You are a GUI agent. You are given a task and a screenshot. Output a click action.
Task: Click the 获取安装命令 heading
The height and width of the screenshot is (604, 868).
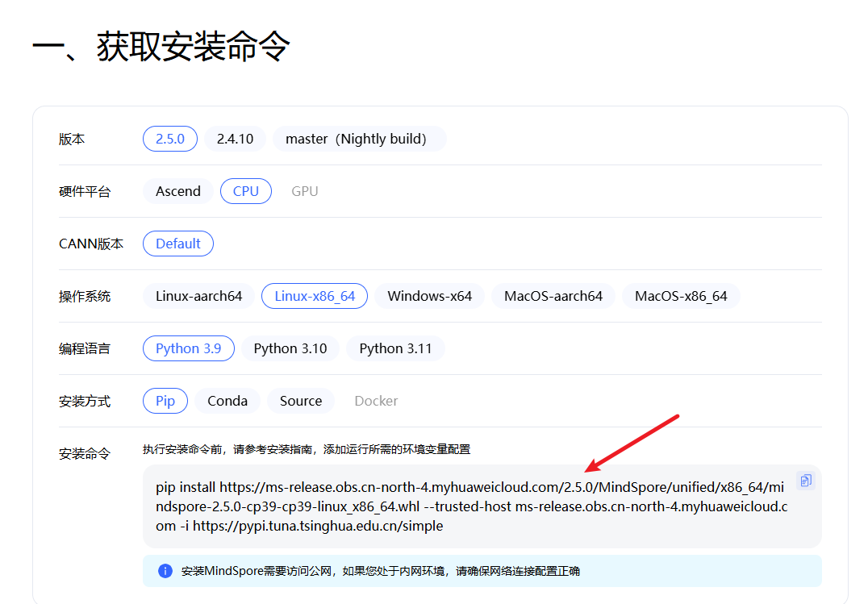pyautogui.click(x=161, y=47)
